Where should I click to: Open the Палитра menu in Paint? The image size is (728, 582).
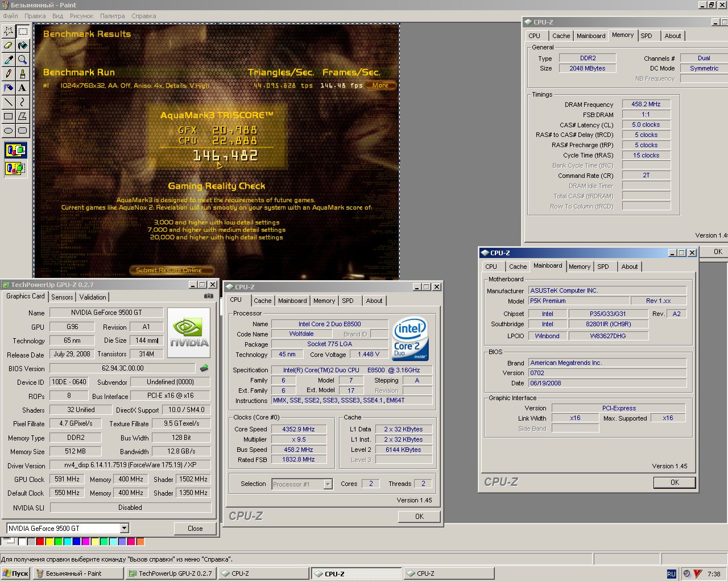112,16
